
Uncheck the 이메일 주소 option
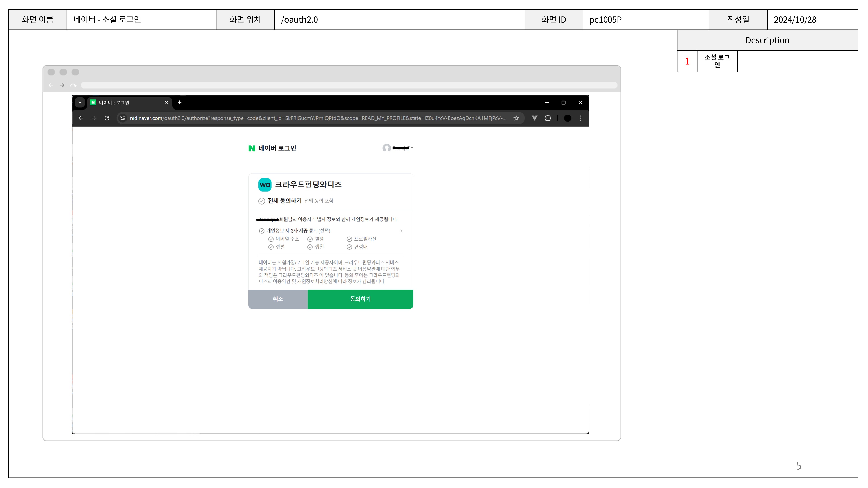[271, 239]
